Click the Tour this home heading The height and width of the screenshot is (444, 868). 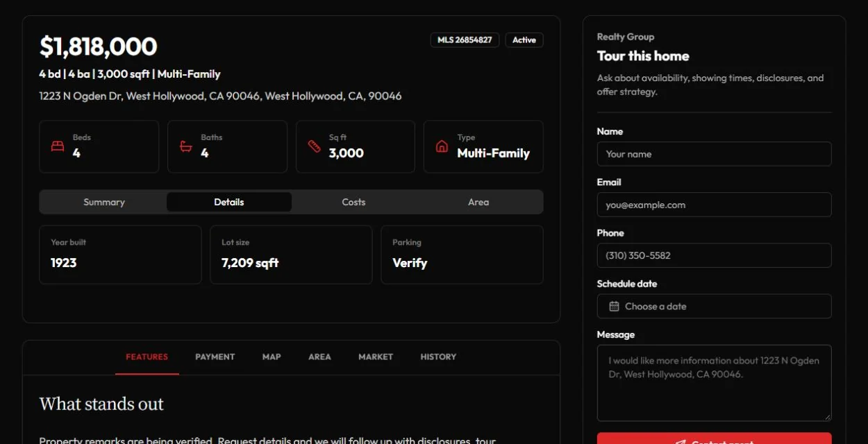click(643, 56)
